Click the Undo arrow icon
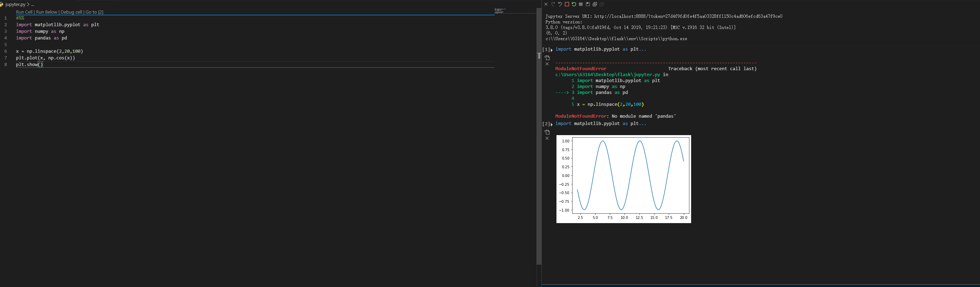Screen dimensions: 980x287 560,5
